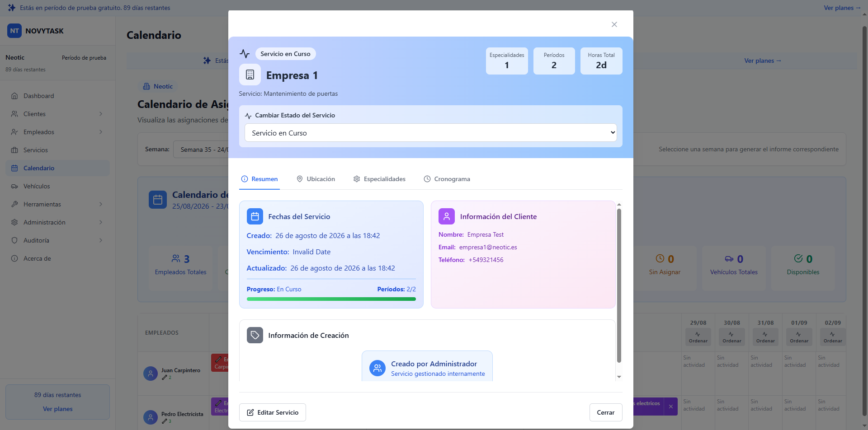Close the service detail modal with X

tap(614, 24)
